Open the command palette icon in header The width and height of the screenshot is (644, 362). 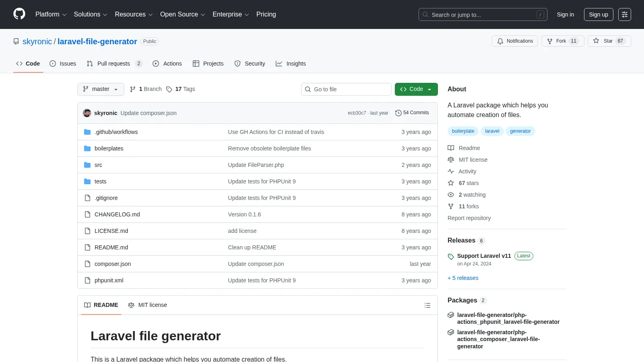coord(625,14)
